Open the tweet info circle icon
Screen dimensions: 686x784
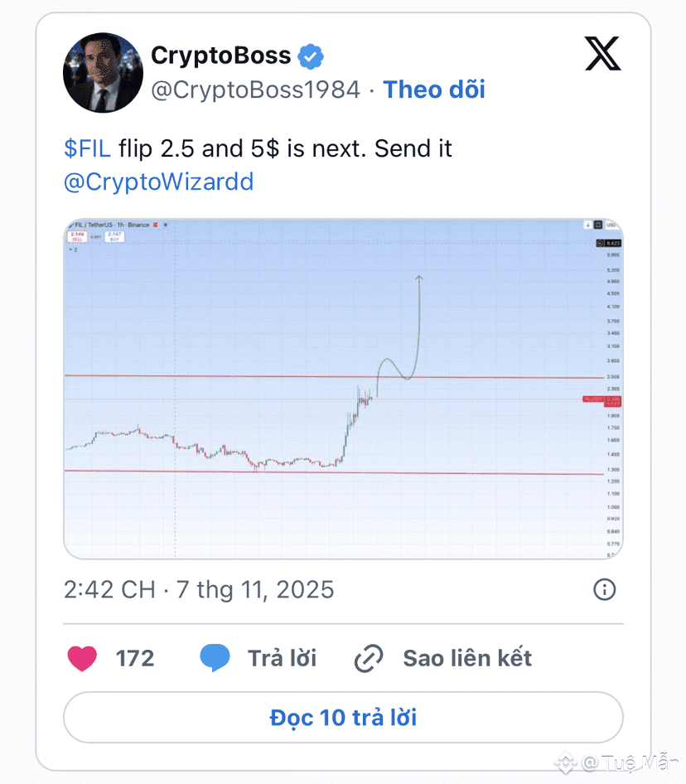coord(605,589)
